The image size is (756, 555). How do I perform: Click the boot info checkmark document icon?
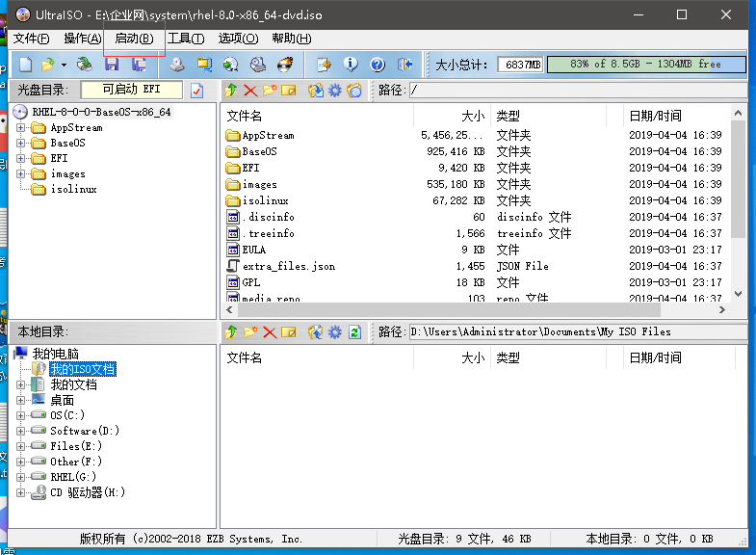197,91
